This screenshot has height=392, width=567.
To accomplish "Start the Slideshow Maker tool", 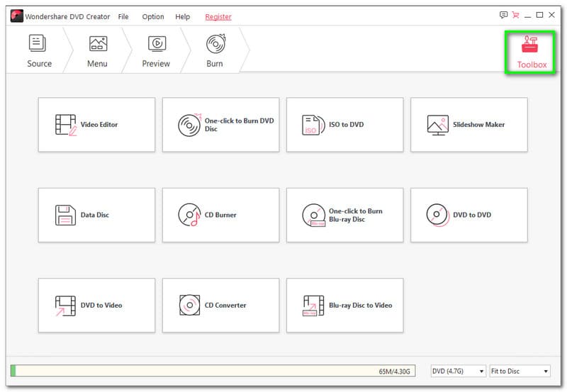I will tap(468, 125).
